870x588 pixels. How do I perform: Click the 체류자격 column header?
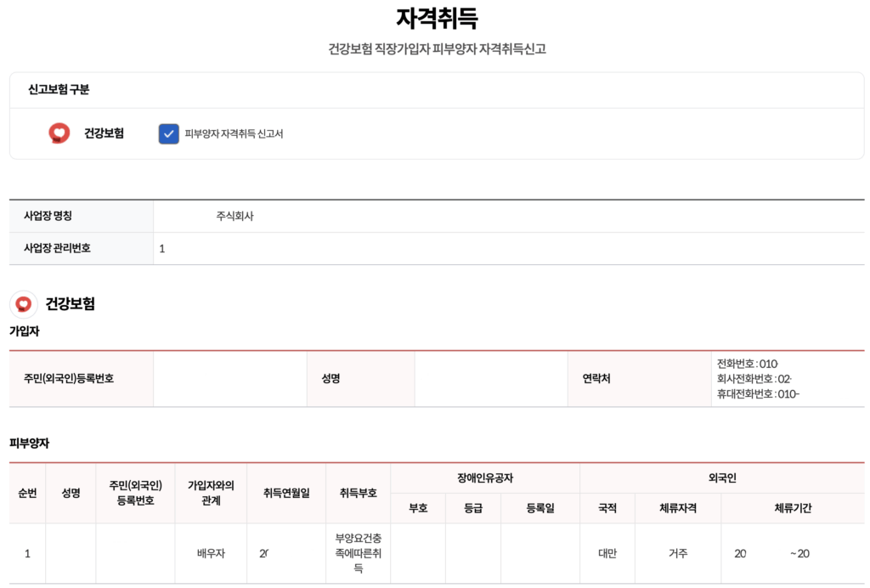tap(677, 508)
